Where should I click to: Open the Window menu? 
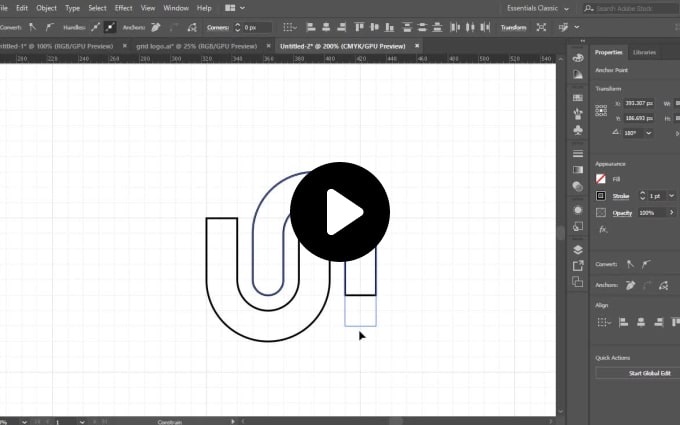[x=176, y=8]
